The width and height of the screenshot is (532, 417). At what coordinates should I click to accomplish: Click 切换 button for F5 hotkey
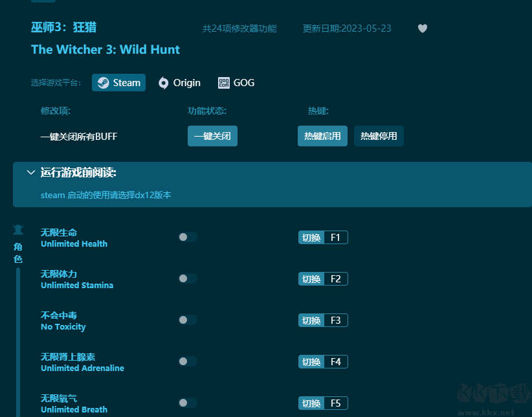311,403
